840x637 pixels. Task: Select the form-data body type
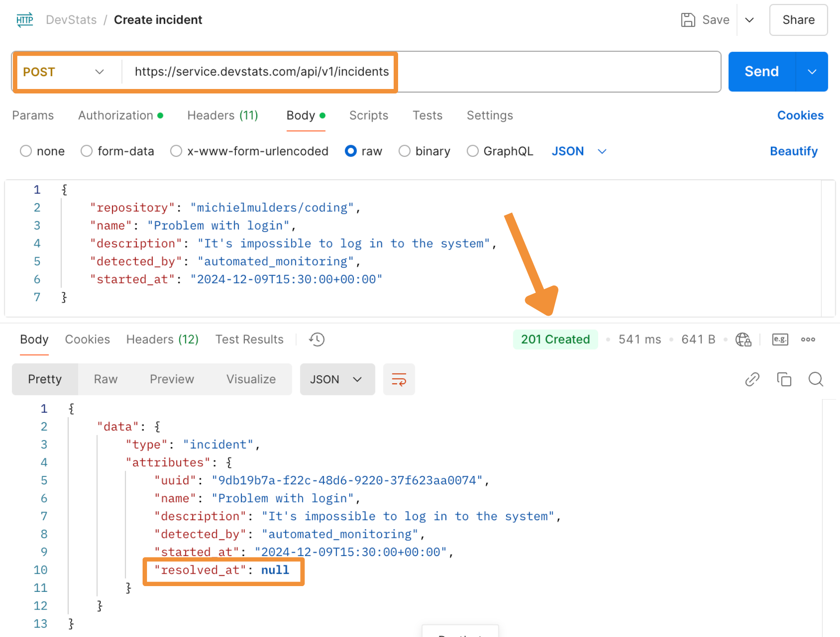pos(117,151)
